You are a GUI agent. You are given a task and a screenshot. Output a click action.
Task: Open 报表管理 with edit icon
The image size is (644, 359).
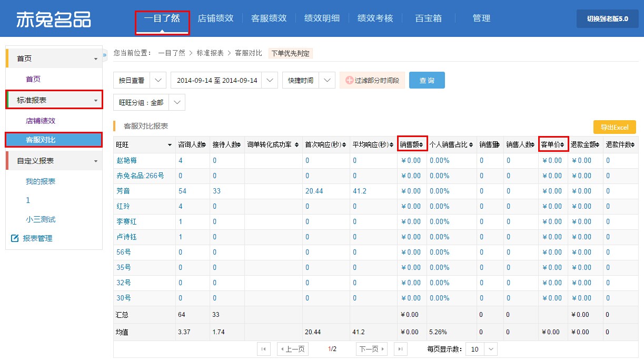coord(32,238)
